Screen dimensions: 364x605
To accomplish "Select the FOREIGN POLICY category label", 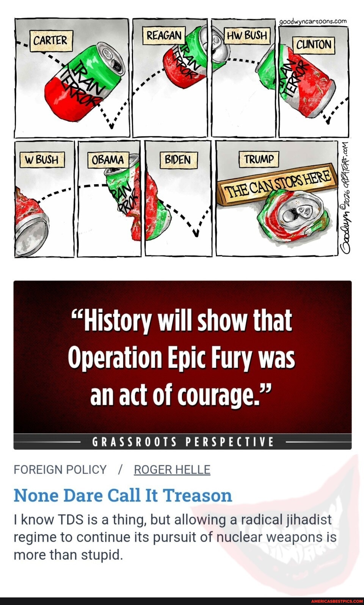I will click(x=60, y=469).
